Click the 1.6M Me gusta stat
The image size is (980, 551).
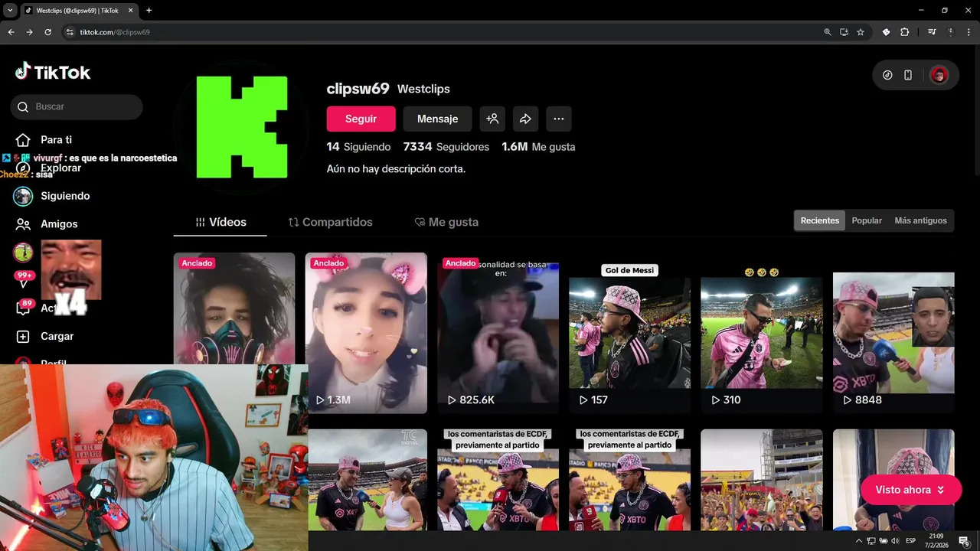(538, 147)
